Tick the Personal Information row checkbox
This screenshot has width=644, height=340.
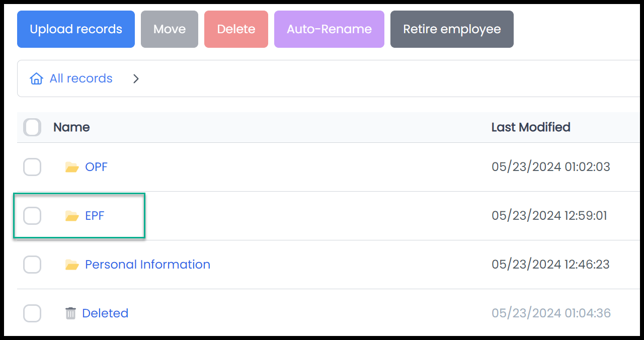coord(32,265)
